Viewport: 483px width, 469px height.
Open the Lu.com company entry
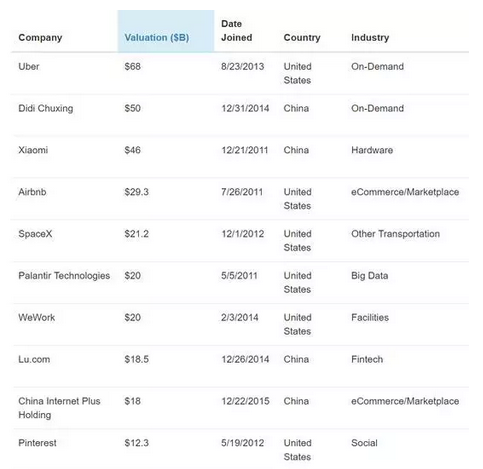[x=34, y=359]
